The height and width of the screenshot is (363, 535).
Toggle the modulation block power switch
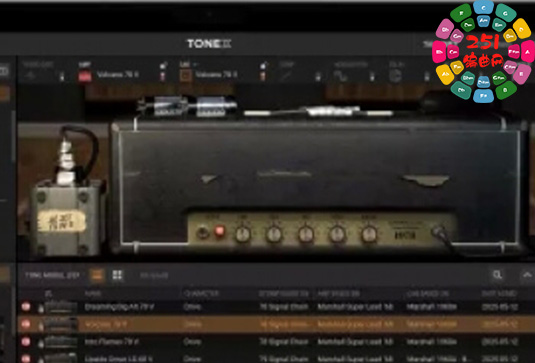click(x=372, y=77)
